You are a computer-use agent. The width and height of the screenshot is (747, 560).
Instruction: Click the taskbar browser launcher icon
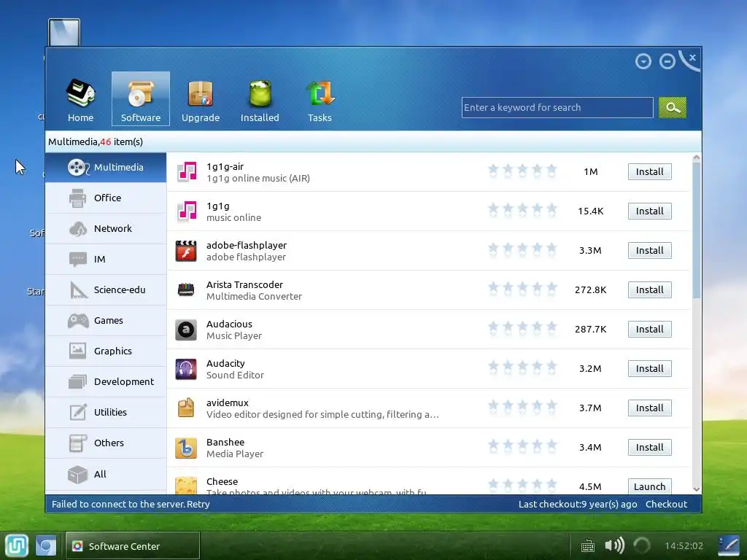[46, 545]
